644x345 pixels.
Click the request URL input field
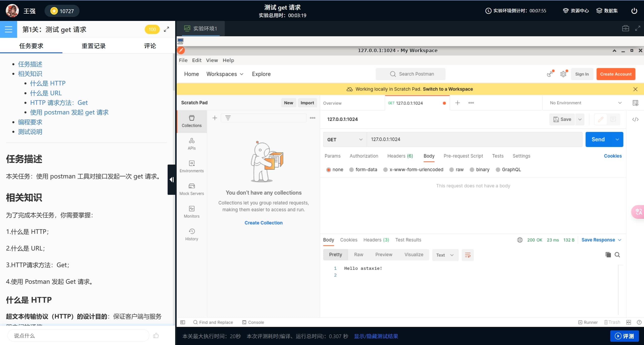(x=474, y=139)
